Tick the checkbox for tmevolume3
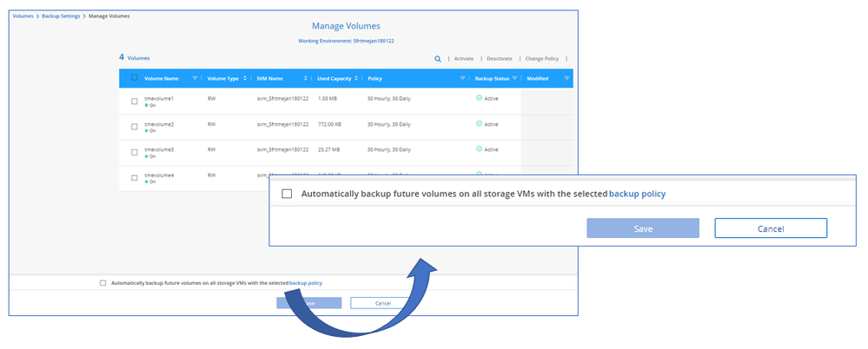The image size is (868, 349). coord(134,152)
